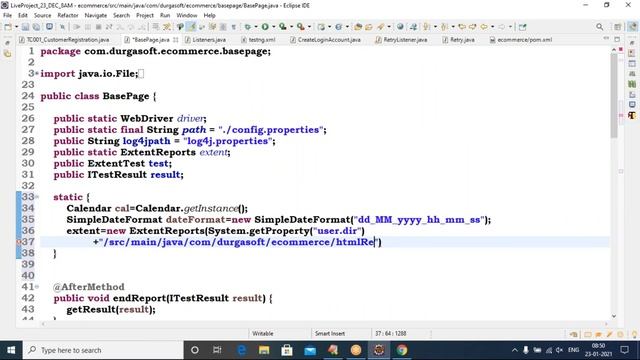The height and width of the screenshot is (360, 640).
Task: Click the red overview ruler error marker
Action: pyautogui.click(x=621, y=49)
